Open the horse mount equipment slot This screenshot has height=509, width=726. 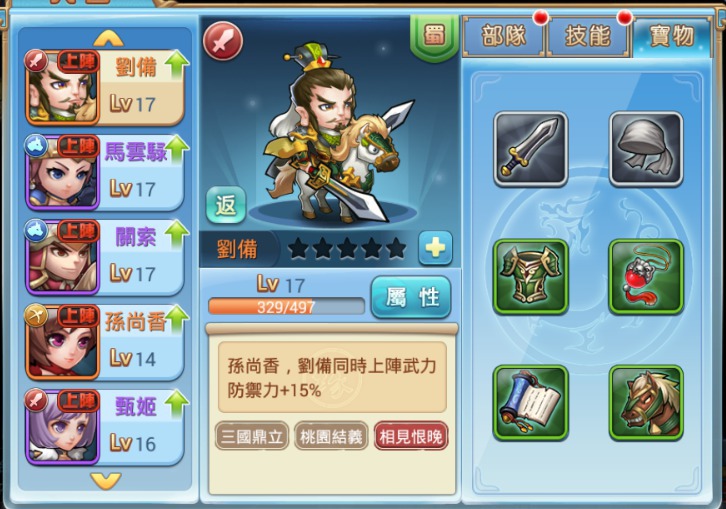646,402
